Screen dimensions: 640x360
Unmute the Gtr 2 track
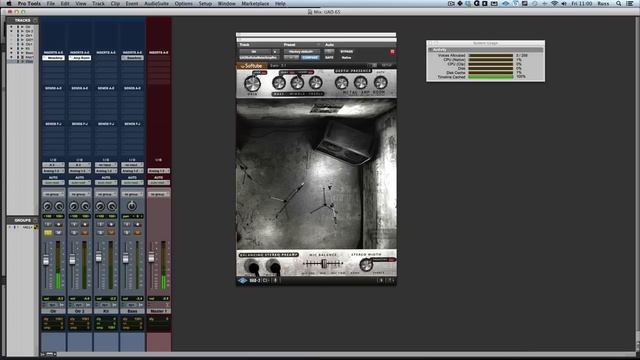tap(84, 233)
